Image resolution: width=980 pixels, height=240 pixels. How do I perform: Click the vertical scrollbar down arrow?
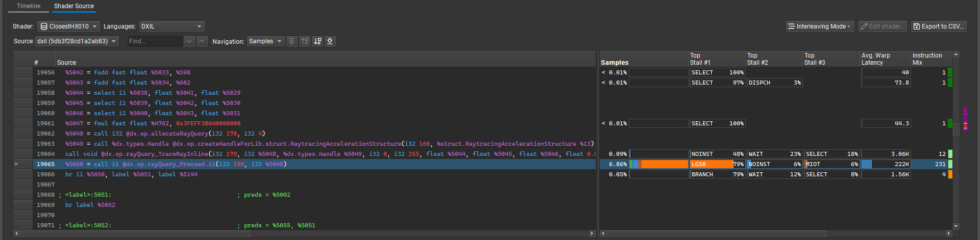pyautogui.click(x=956, y=226)
